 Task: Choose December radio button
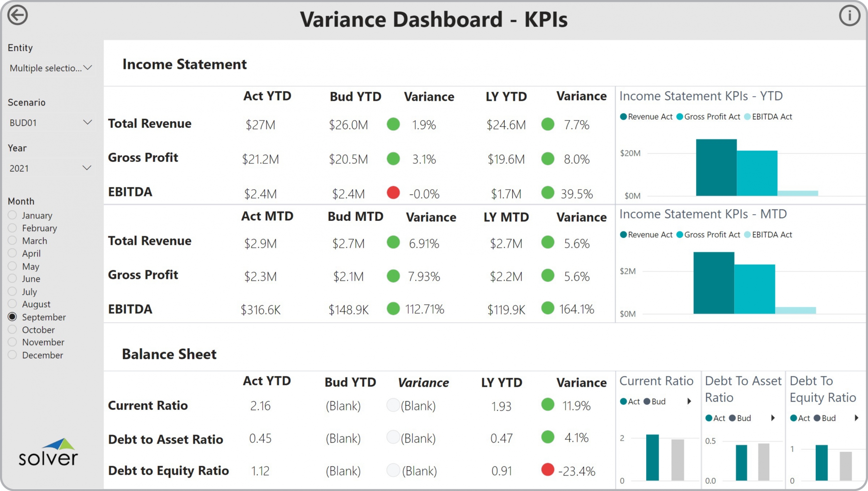pos(12,355)
